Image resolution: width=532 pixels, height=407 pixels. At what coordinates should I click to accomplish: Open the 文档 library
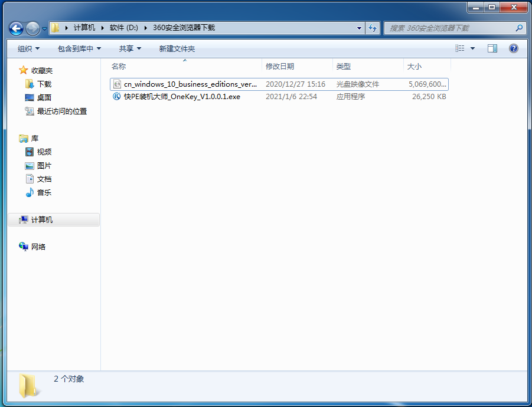click(x=44, y=179)
